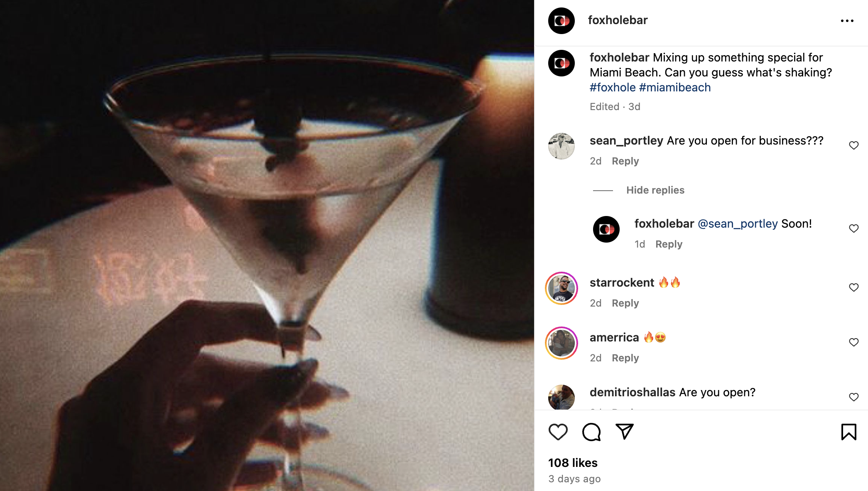Reply to sean_portley's comment
This screenshot has height=491, width=868.
[x=625, y=161]
